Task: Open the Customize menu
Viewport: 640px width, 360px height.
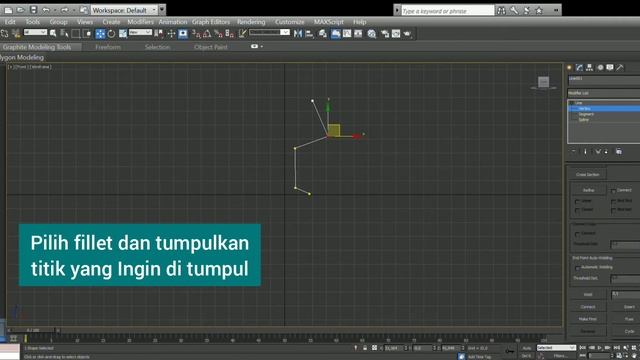Action: coord(289,22)
